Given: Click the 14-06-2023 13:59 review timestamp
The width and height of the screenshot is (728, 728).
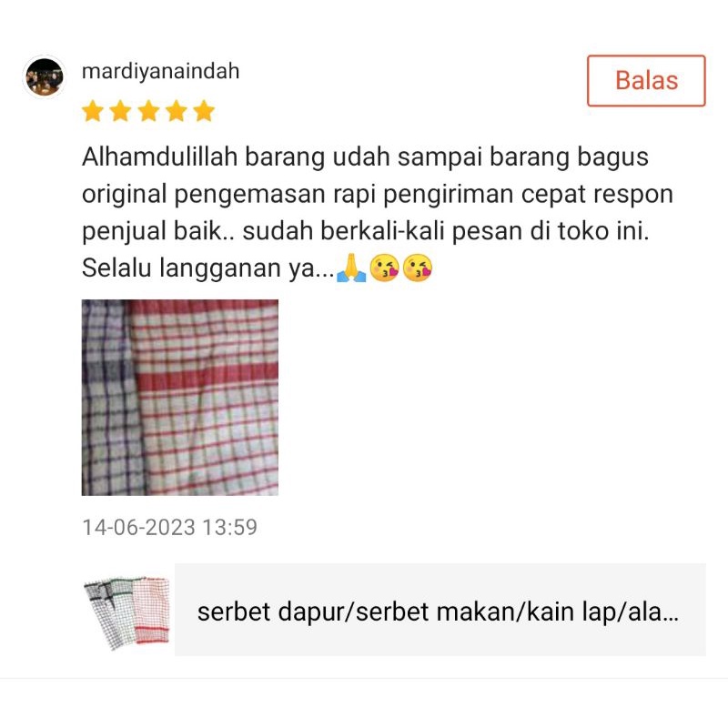Looking at the screenshot, I should [x=169, y=528].
